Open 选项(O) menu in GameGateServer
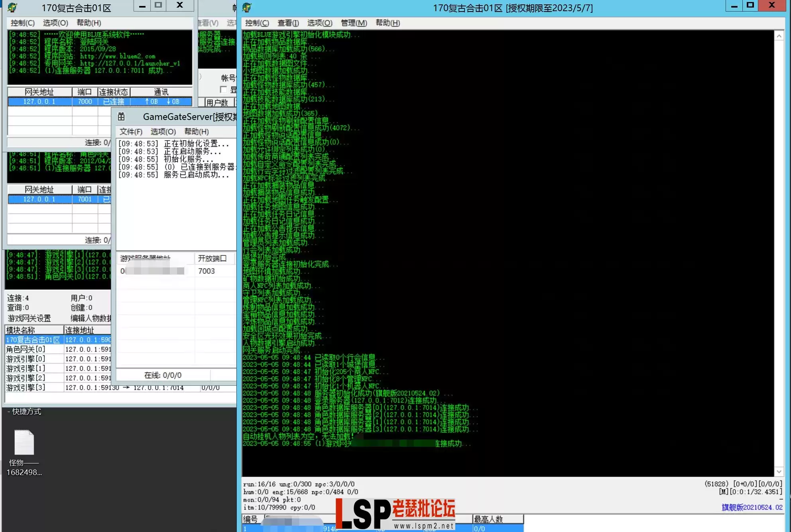The height and width of the screenshot is (532, 791). tap(163, 132)
